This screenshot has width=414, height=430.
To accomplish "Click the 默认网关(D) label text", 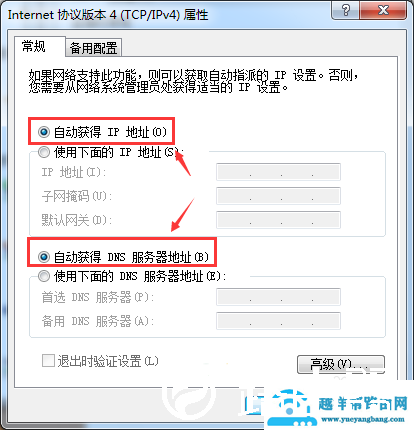I will pyautogui.click(x=76, y=220).
